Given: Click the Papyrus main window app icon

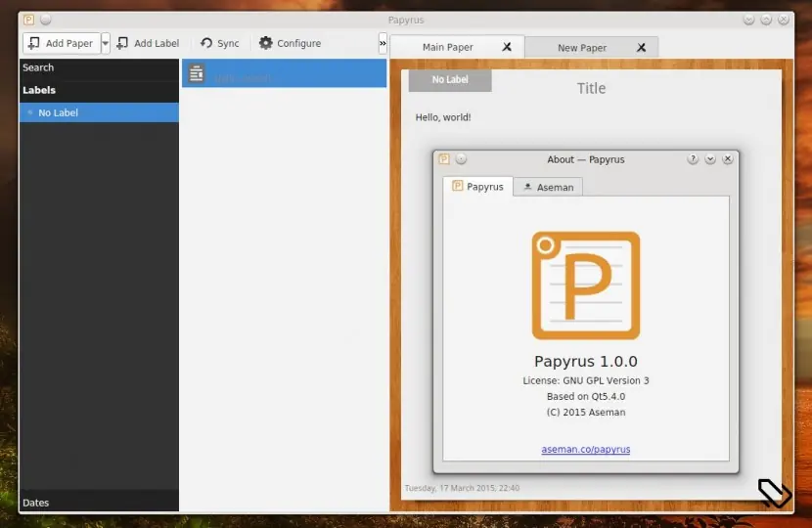Looking at the screenshot, I should pos(28,20).
